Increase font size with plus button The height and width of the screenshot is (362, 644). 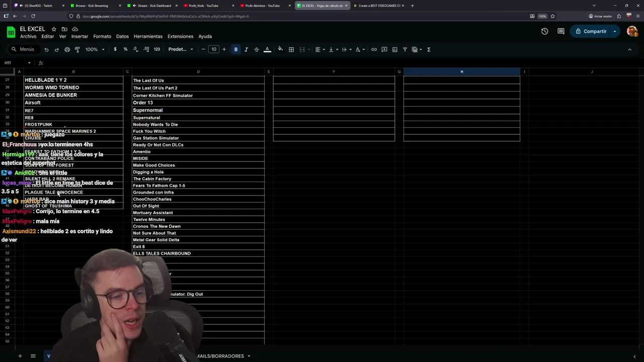tap(224, 49)
